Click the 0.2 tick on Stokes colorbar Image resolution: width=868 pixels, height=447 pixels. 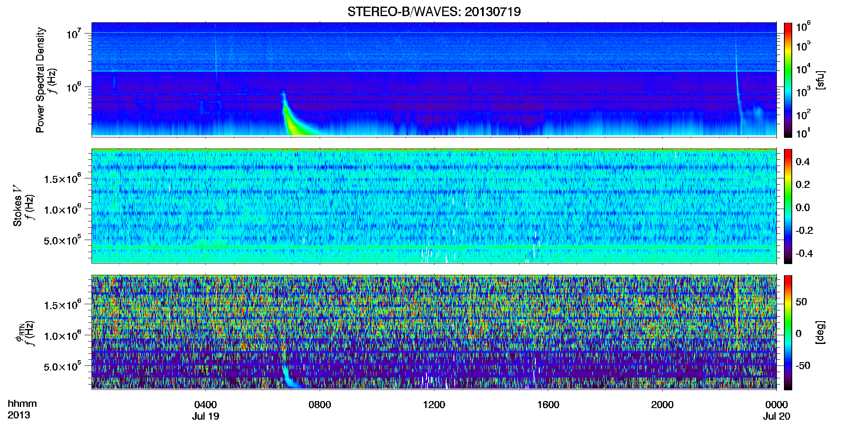click(803, 185)
